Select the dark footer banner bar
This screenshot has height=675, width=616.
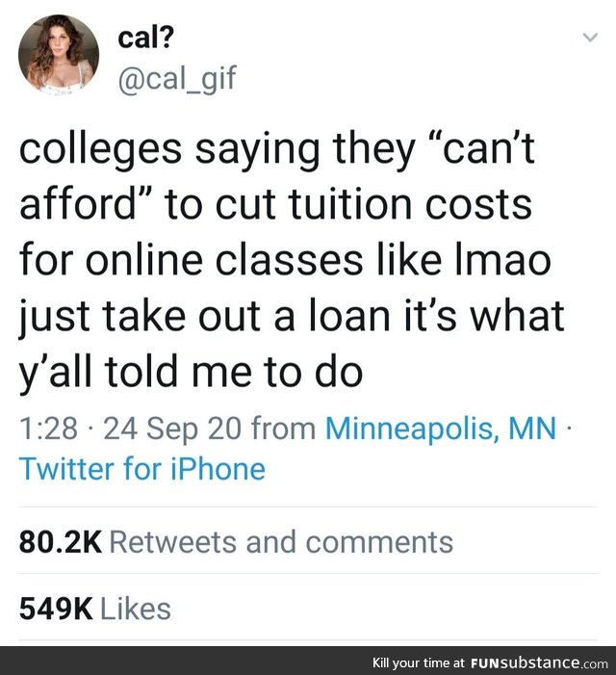[308, 661]
